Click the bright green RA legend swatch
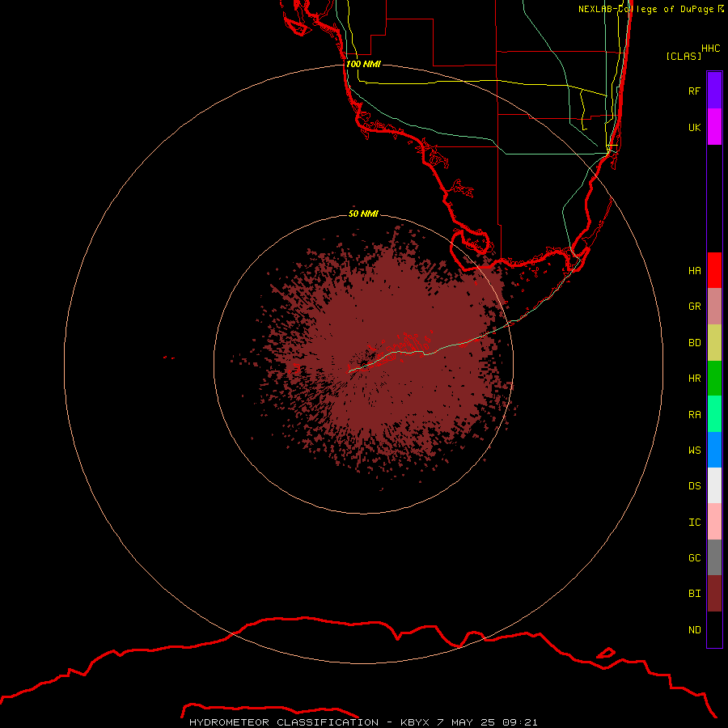Screen dimensions: 728x728 (x=714, y=414)
